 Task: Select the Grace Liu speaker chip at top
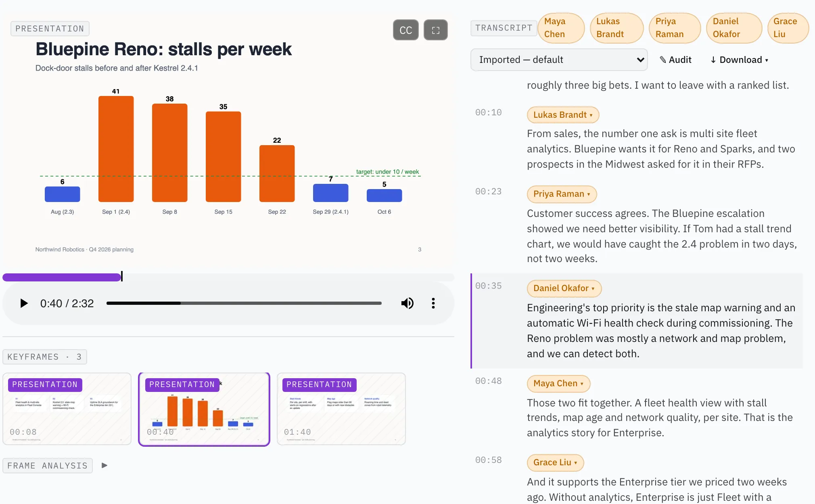788,28
